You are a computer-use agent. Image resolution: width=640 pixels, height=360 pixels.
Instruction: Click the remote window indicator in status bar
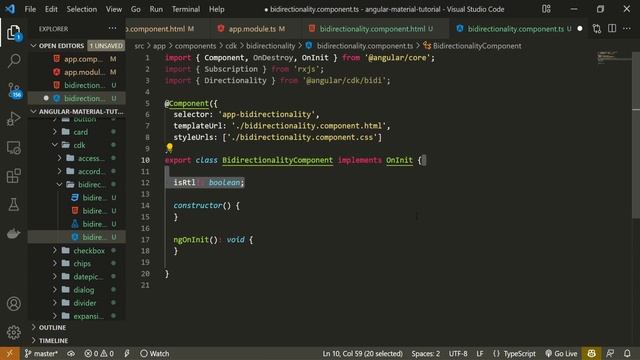[9, 353]
